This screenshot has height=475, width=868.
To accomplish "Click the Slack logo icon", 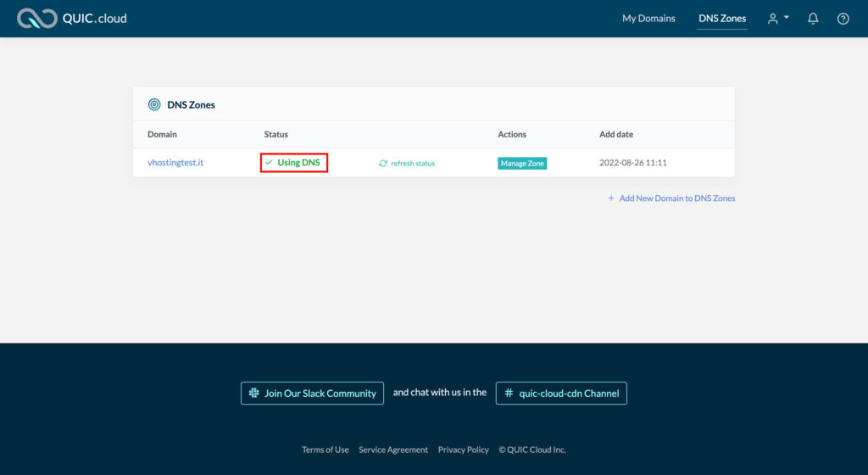I will pos(253,393).
